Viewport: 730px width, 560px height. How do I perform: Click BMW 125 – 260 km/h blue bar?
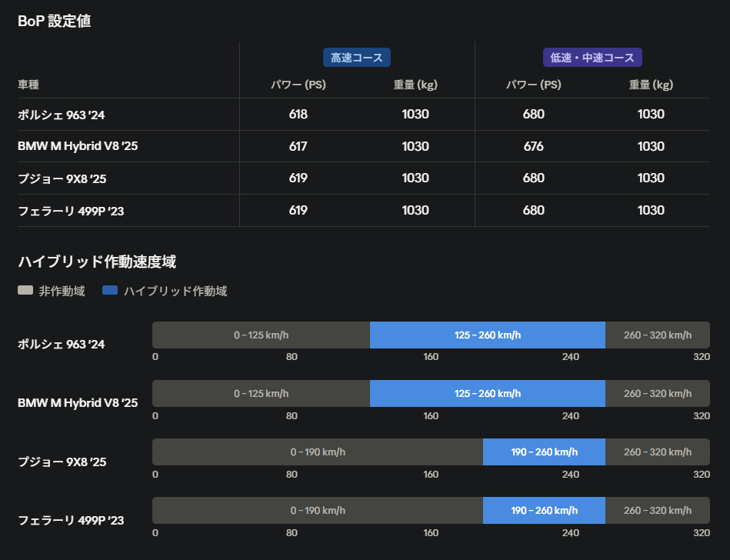click(488, 393)
